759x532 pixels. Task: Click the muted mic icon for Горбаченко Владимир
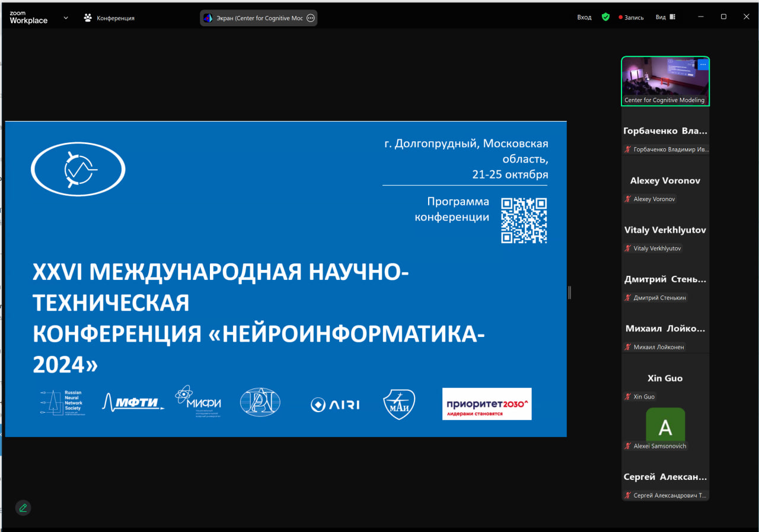pos(627,149)
